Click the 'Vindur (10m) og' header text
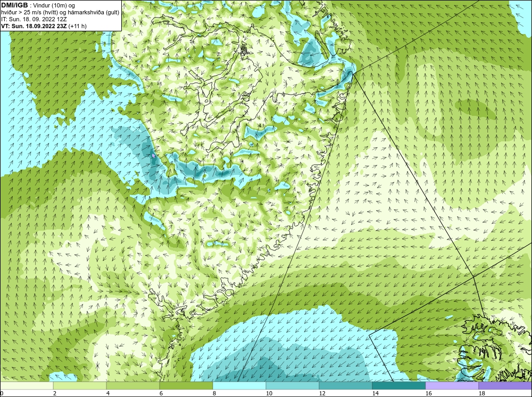The image size is (532, 397). pos(54,5)
